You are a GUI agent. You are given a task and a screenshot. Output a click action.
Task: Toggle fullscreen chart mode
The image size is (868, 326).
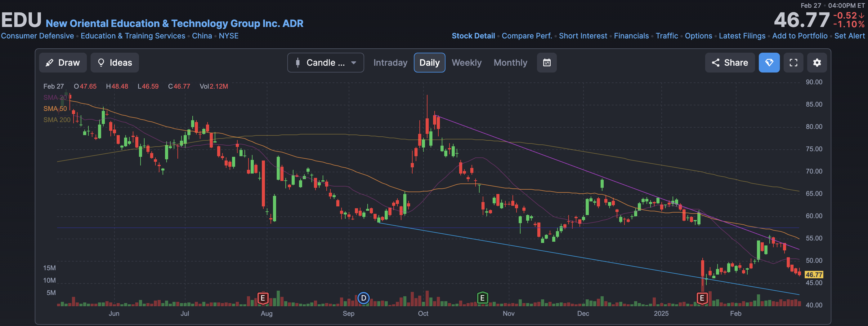click(793, 63)
